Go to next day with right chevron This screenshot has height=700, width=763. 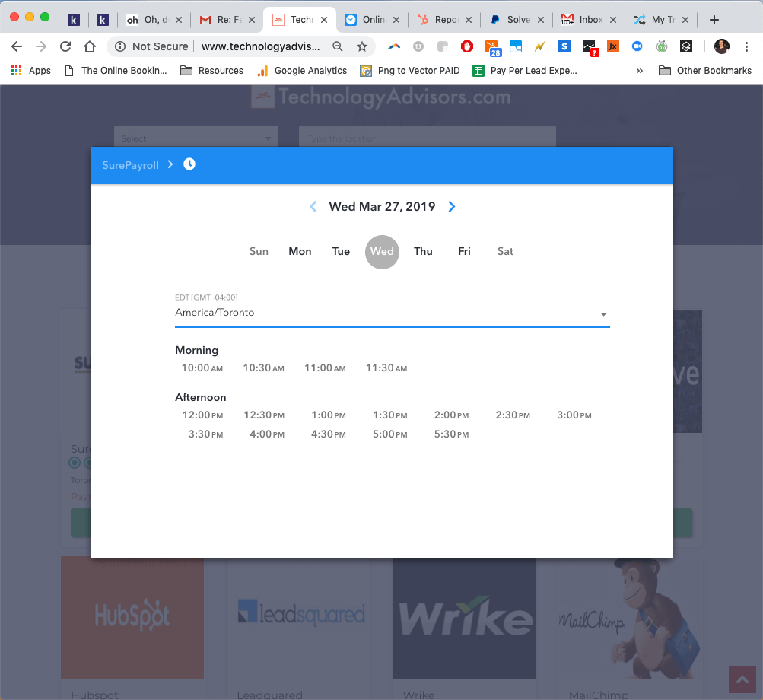click(452, 207)
